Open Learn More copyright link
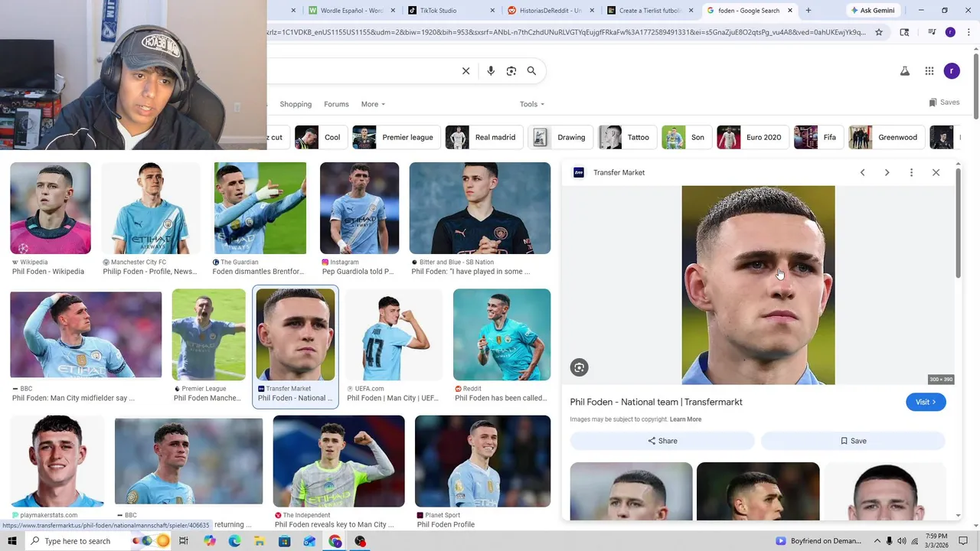 685,419
